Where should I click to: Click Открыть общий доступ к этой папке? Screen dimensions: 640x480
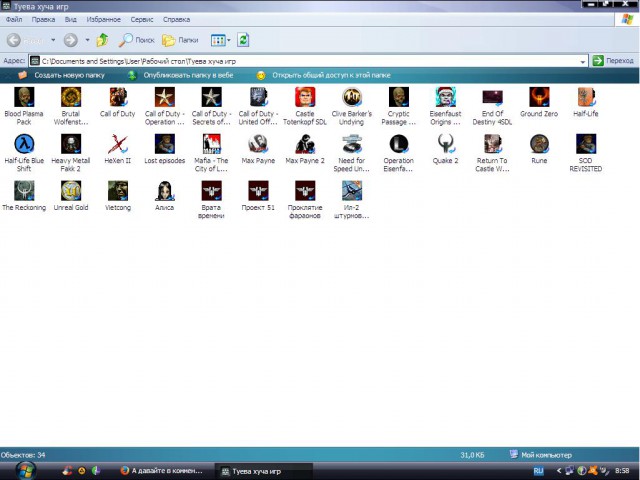[331, 76]
